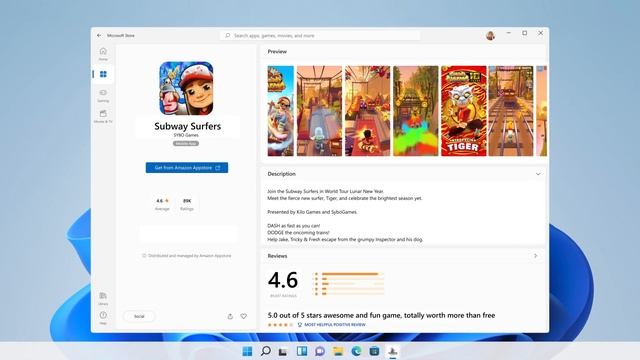This screenshot has height=360, width=640.
Task: Click the large 4.6 review score
Action: coord(283,280)
